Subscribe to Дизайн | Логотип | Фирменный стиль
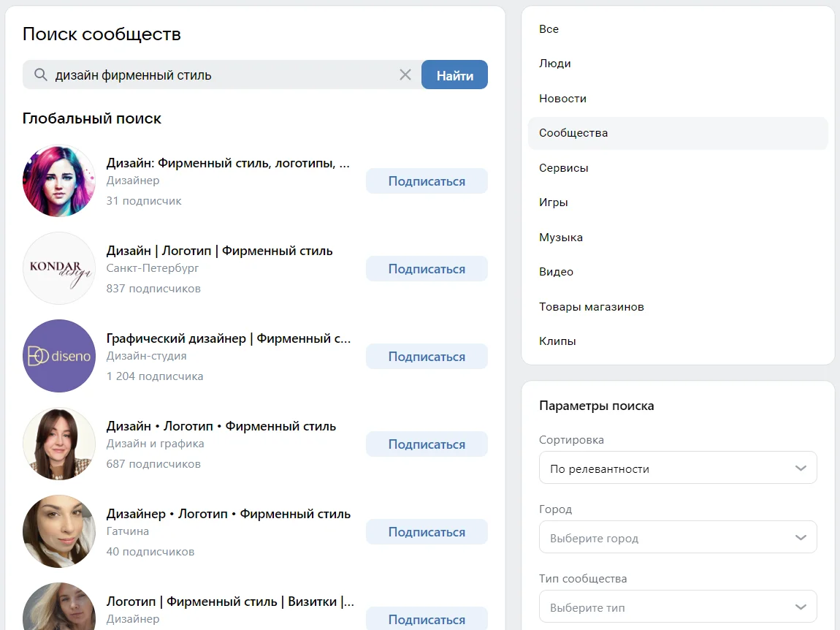Viewport: 840px width, 630px height. [x=427, y=269]
